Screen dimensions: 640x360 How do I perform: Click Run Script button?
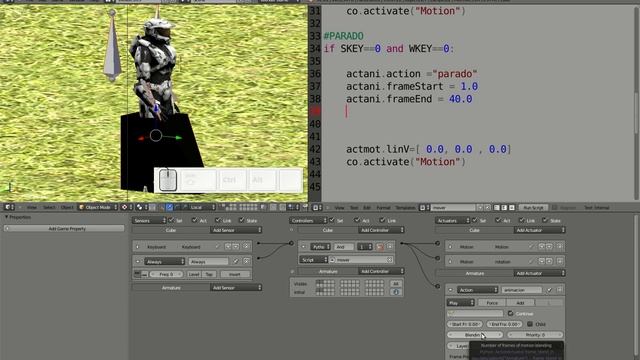pos(533,207)
